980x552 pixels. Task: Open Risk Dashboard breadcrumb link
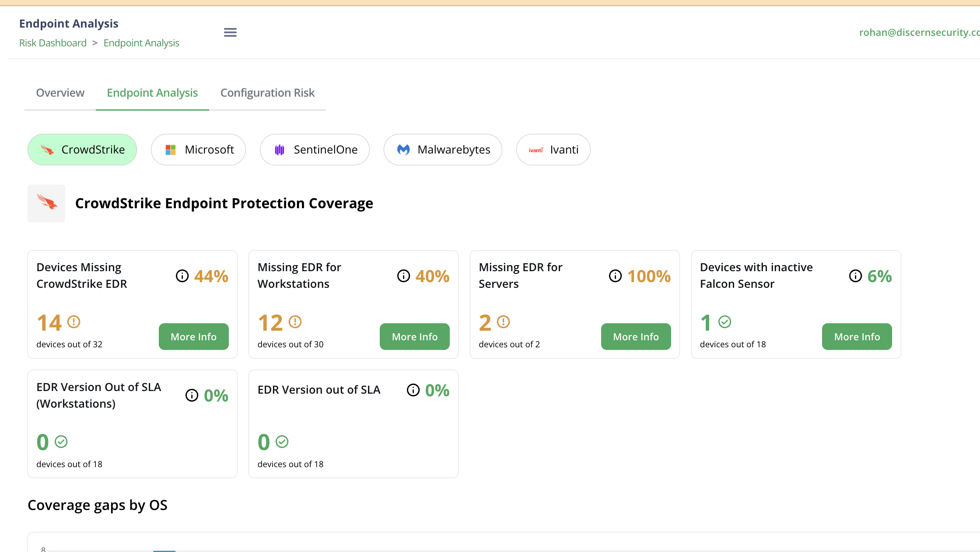[53, 43]
